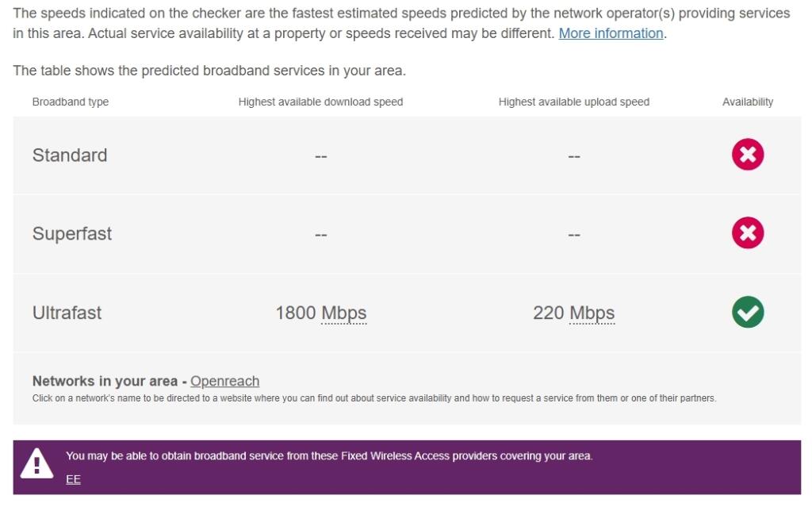Click the underlined Mbps under upload speed
Screen dimensions: 812x507
tap(593, 313)
